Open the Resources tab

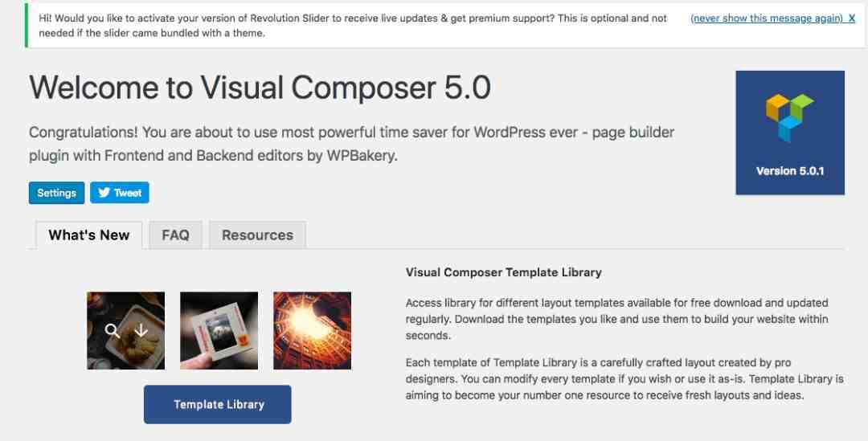click(x=257, y=235)
